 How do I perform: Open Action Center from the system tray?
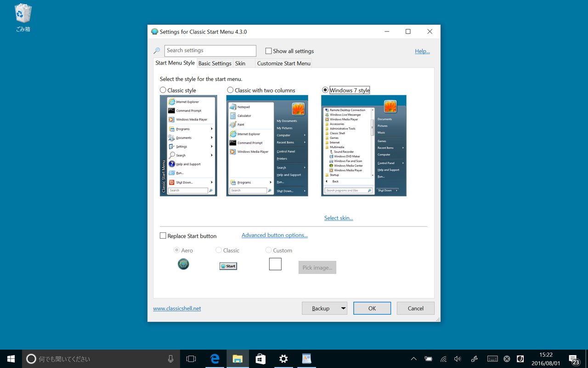coord(574,358)
